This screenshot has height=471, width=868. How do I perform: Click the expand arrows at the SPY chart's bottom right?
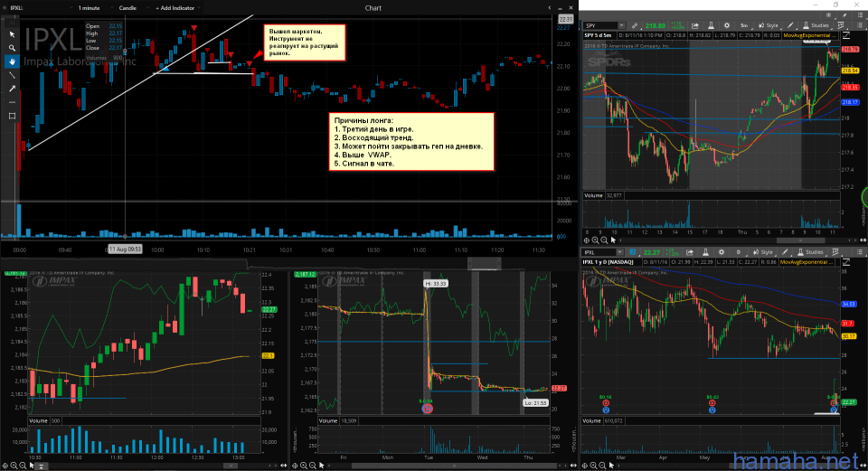coord(863,240)
